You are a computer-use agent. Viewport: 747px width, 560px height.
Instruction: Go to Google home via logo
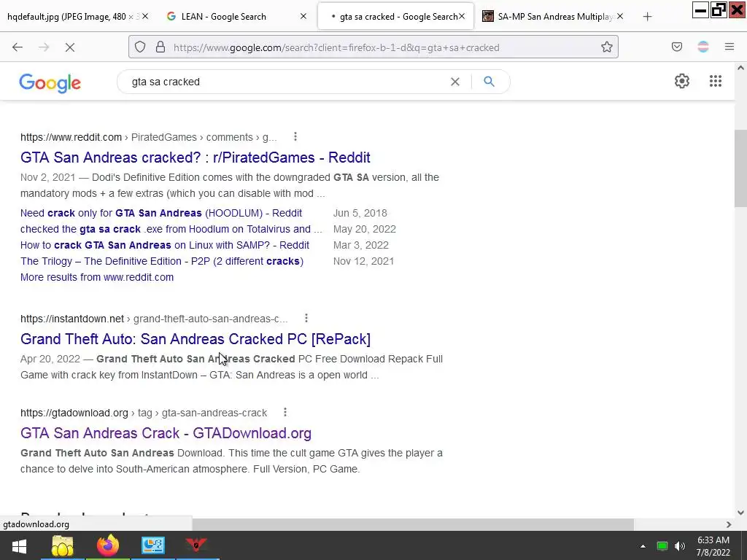point(50,83)
